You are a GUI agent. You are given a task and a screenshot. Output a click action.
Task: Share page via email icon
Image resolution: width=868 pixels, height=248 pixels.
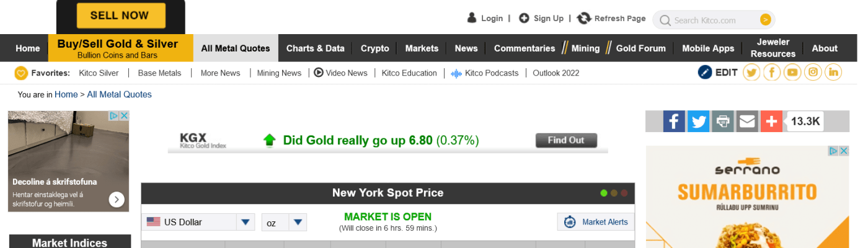coord(747,122)
